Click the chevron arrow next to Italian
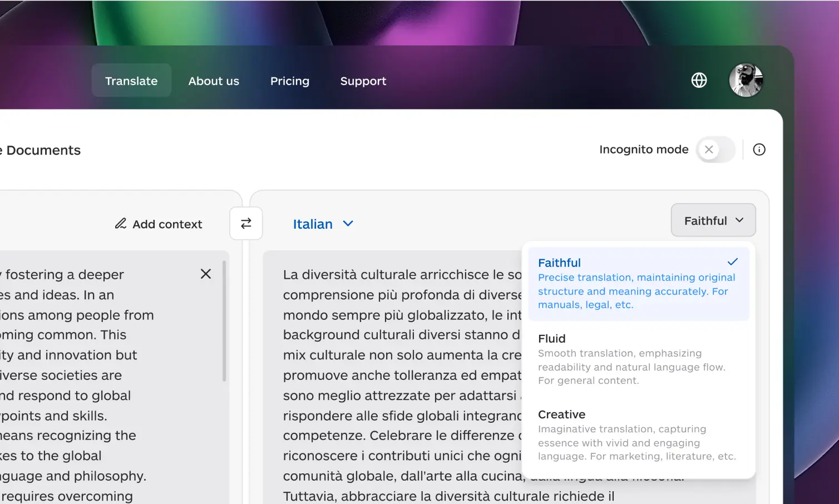This screenshot has width=839, height=504. click(348, 224)
